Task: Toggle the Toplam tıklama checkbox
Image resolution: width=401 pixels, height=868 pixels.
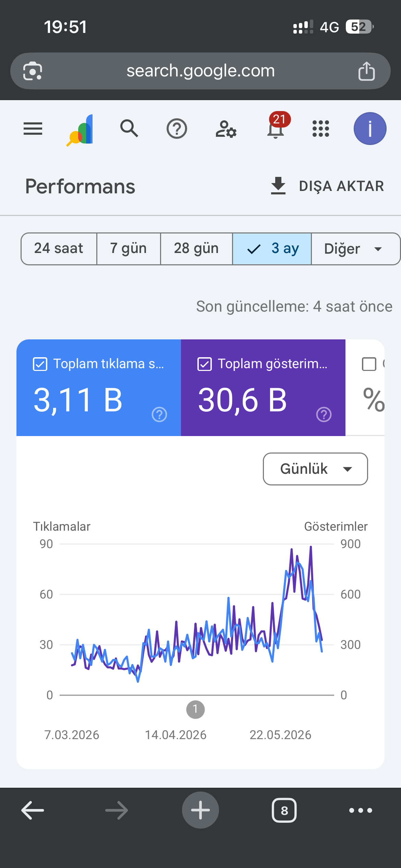Action: click(x=40, y=364)
